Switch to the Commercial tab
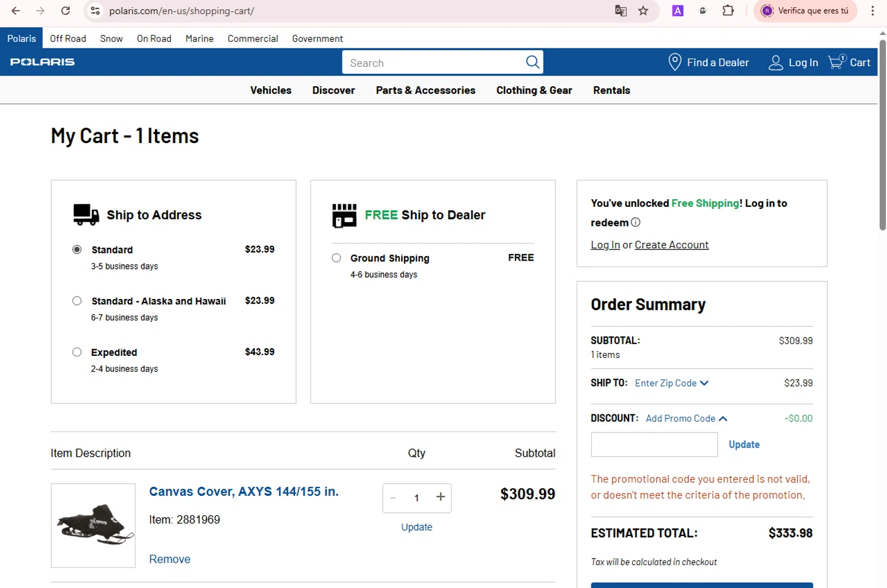The height and width of the screenshot is (588, 887). [x=252, y=38]
